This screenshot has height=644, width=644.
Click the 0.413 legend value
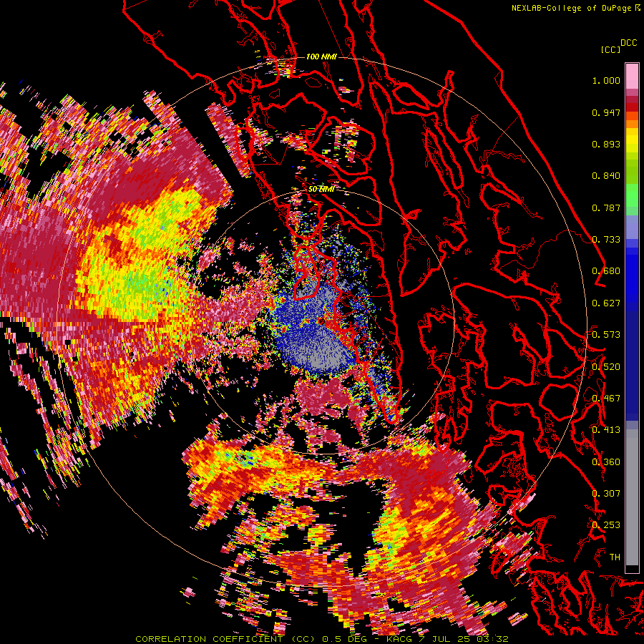point(606,430)
